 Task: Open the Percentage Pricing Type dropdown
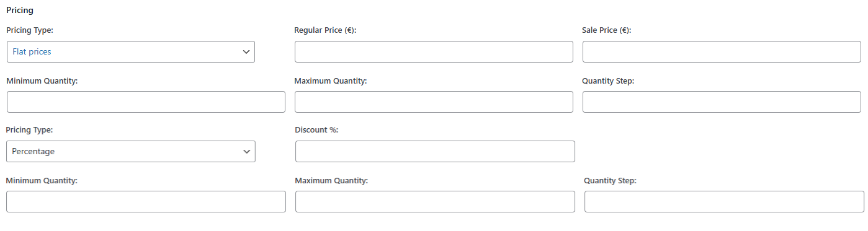coord(131,151)
